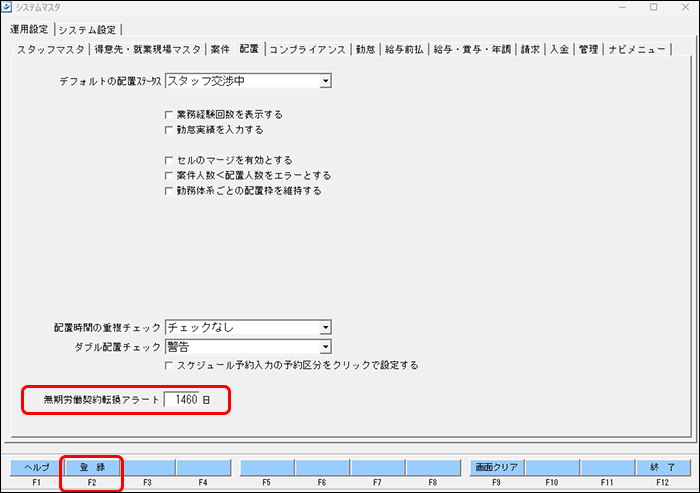Maximize the システムマスタ window
The width and height of the screenshot is (700, 493).
654,7
